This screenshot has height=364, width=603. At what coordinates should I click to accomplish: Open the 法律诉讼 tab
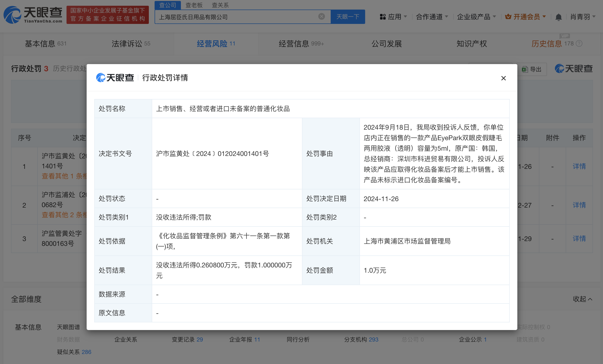tap(131, 44)
